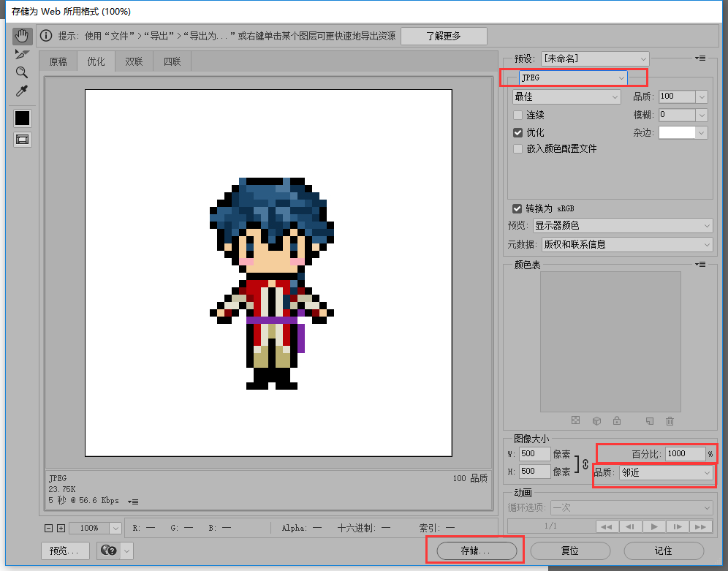Enable the 连续 (progressive) checkbox

[x=517, y=115]
